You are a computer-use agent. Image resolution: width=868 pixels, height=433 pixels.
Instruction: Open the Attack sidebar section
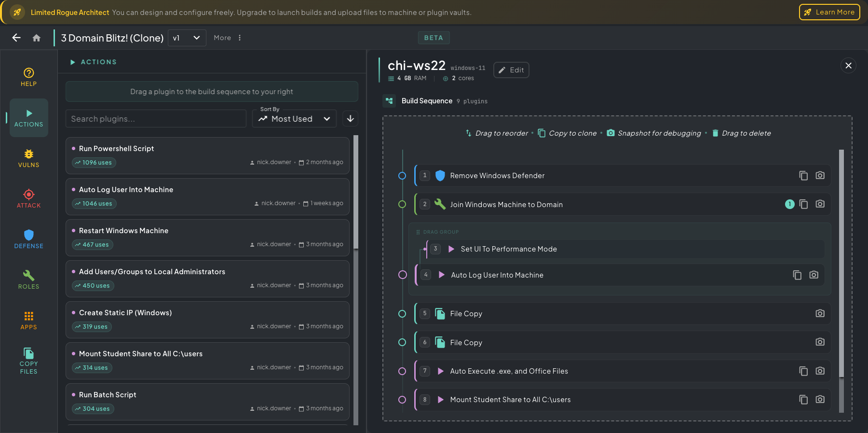[29, 199]
